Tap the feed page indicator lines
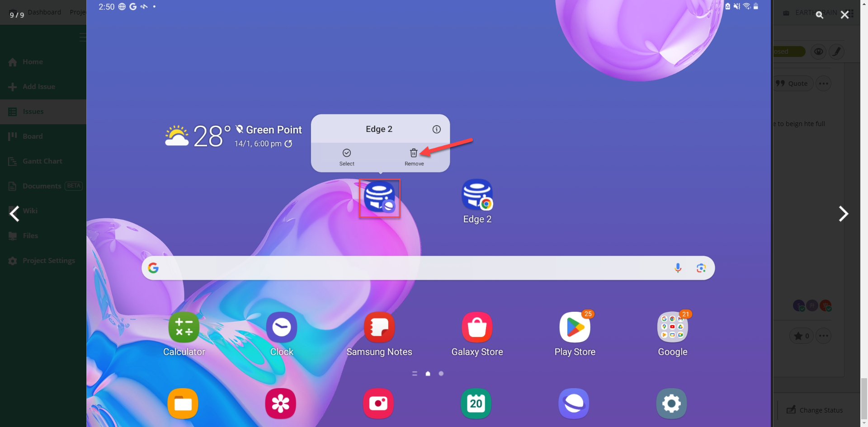 (415, 374)
